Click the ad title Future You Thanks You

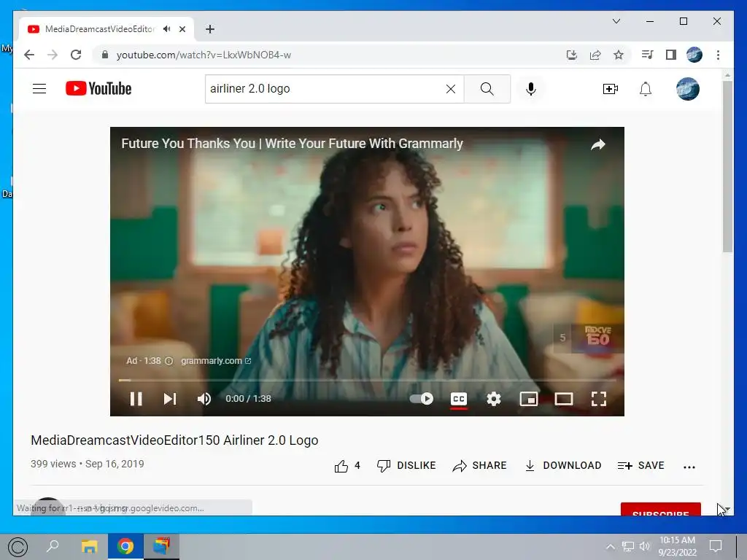pos(292,144)
